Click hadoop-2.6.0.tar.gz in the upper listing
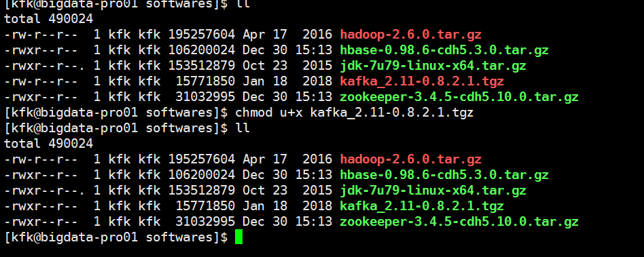Image resolution: width=644 pixels, height=257 pixels. pyautogui.click(x=411, y=35)
